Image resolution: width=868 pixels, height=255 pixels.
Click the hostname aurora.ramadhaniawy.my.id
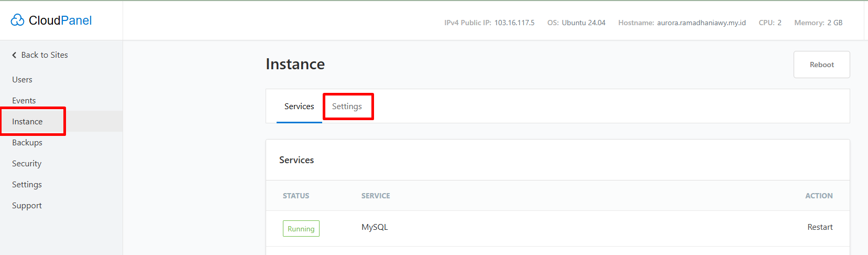tap(701, 23)
